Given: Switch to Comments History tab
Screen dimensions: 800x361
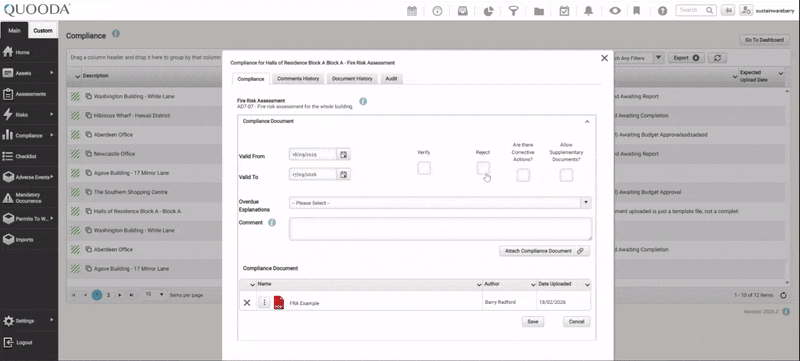Looking at the screenshot, I should click(298, 79).
